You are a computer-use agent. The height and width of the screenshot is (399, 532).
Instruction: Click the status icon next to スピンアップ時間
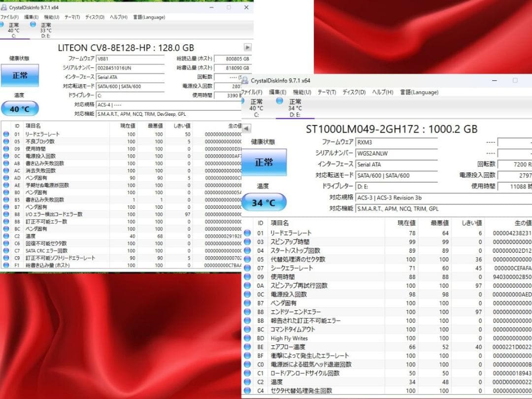(246, 242)
